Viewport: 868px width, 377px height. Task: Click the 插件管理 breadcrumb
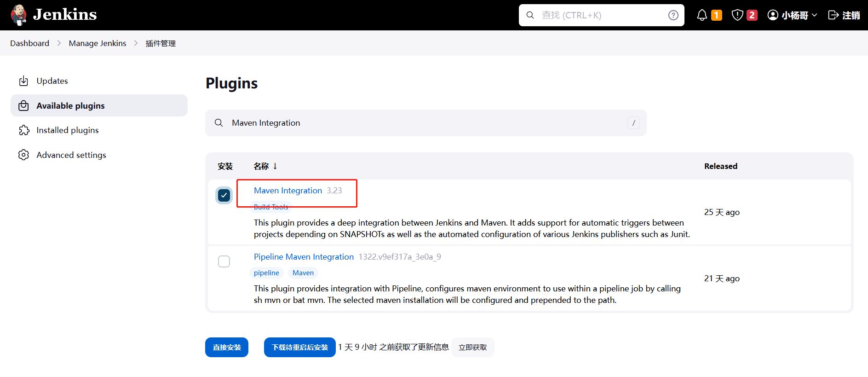[161, 43]
